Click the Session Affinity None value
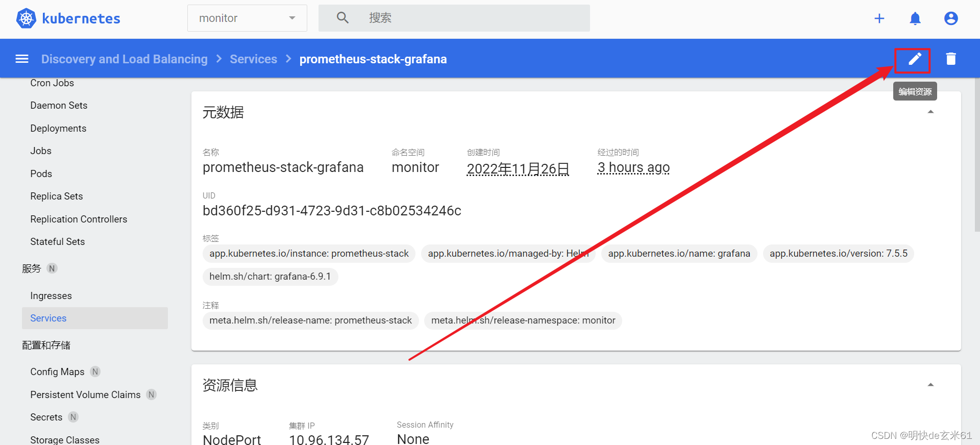980x445 pixels. pos(413,439)
